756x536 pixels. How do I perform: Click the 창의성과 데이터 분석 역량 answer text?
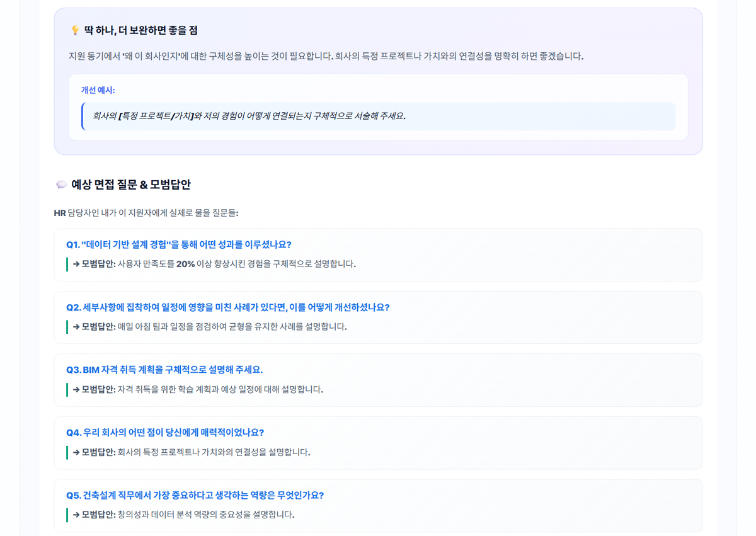[205, 515]
